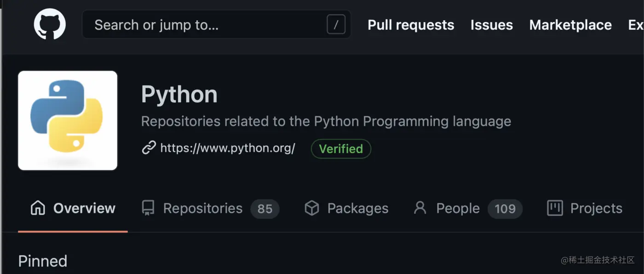Click the link chain icon
The width and height of the screenshot is (644, 274).
pyautogui.click(x=149, y=148)
